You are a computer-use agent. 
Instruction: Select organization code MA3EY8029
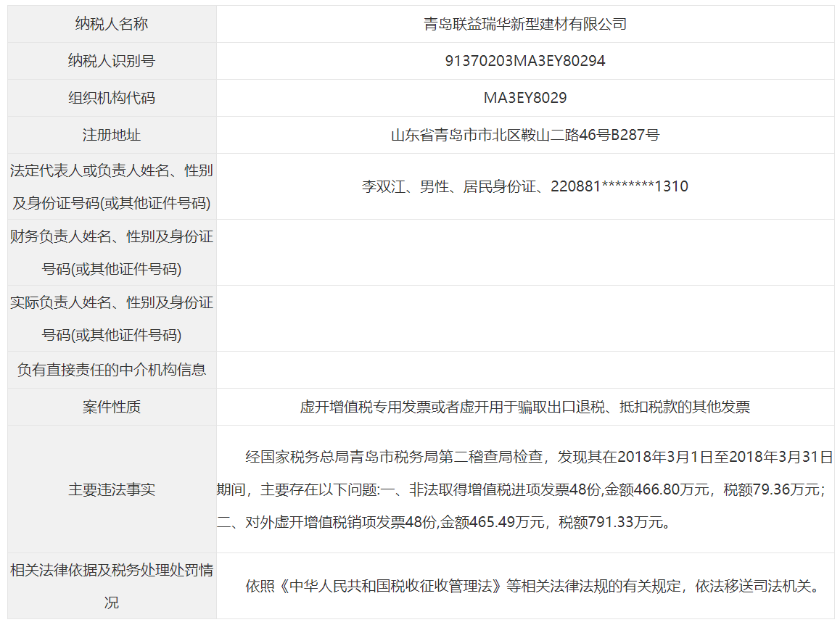[x=524, y=98]
